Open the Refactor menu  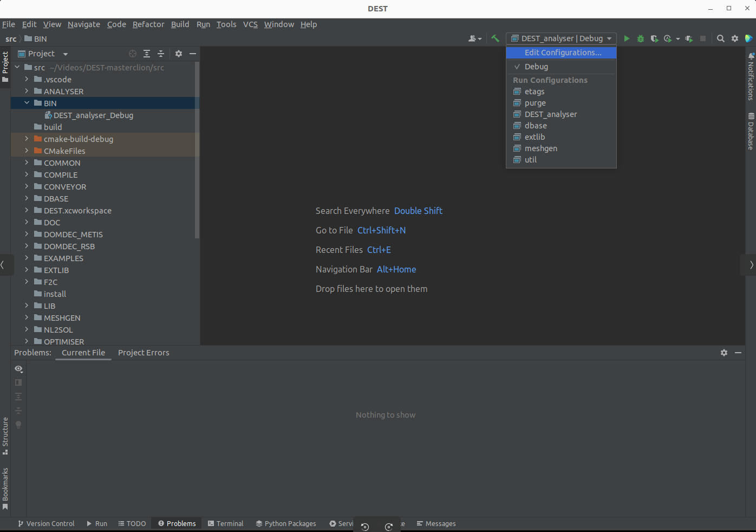click(148, 24)
